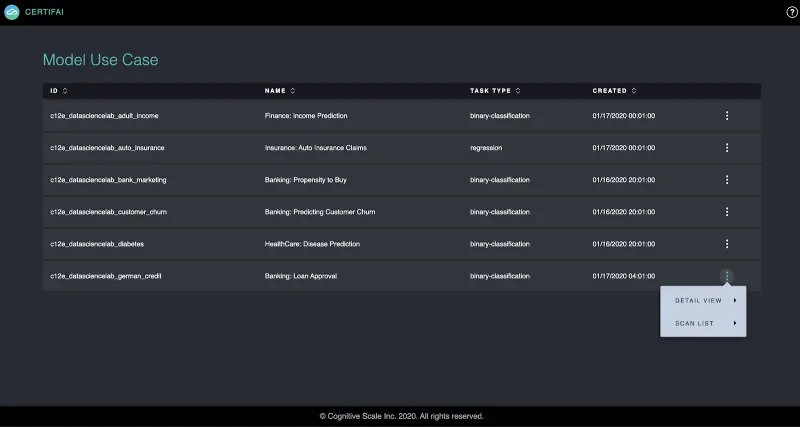Open the three-dot menu for diabetes row

pyautogui.click(x=727, y=244)
